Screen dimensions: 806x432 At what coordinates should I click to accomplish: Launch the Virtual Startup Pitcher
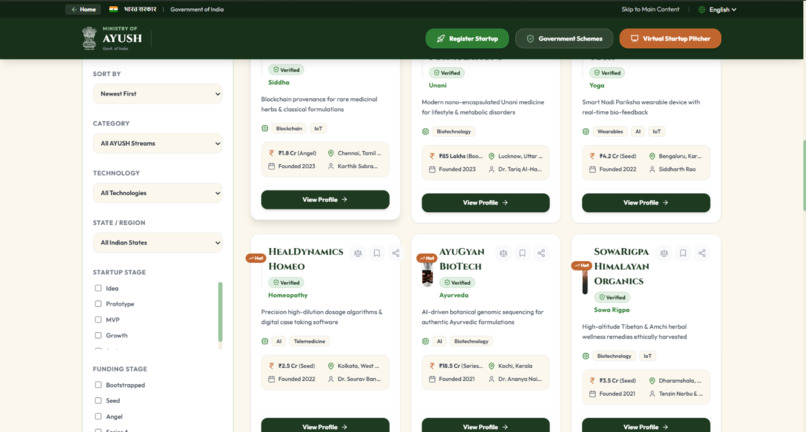click(670, 39)
